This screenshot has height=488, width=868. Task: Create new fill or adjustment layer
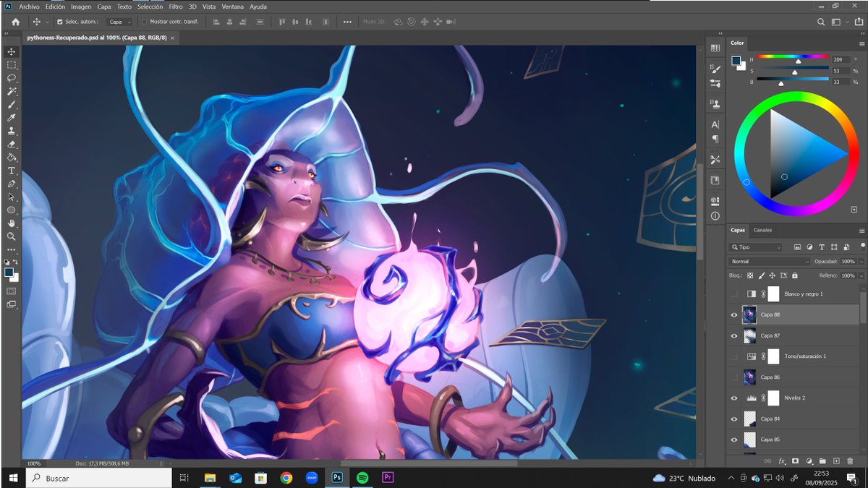point(809,461)
